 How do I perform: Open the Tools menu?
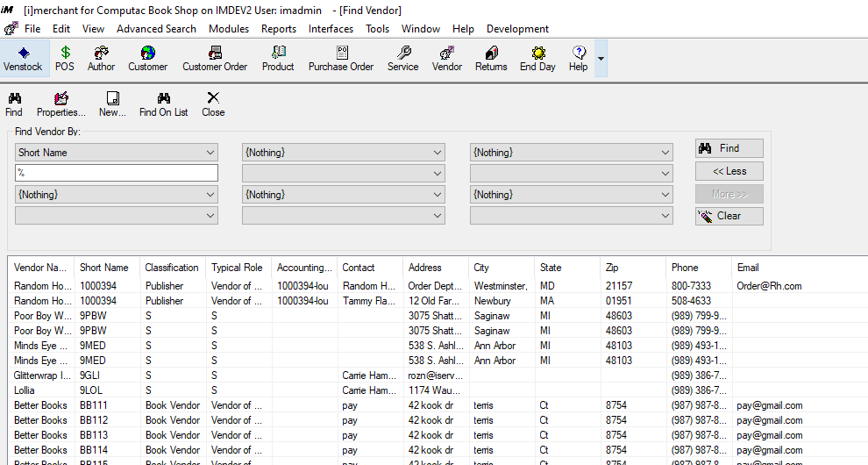pyautogui.click(x=378, y=29)
